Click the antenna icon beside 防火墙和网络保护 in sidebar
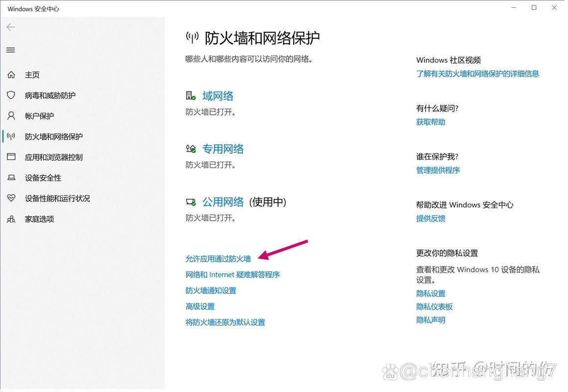The width and height of the screenshot is (568, 392). 11,136
